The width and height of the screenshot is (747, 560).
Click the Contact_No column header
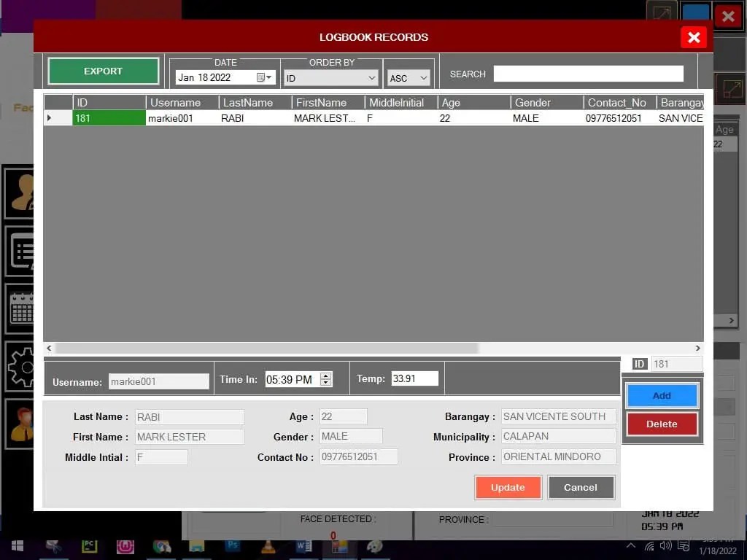click(620, 102)
